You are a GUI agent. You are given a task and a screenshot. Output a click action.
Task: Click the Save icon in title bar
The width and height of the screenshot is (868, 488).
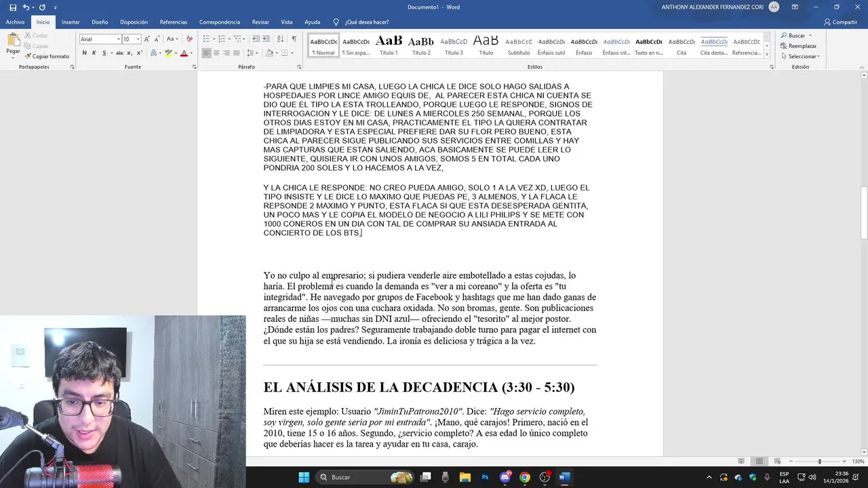coord(13,7)
